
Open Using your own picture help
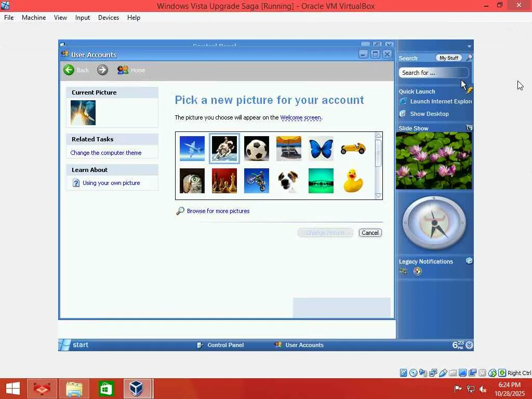111,183
